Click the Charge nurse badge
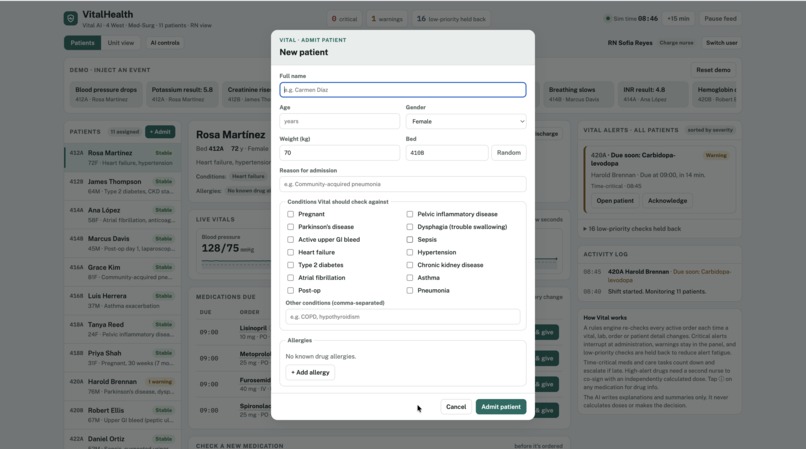The height and width of the screenshot is (449, 806). pos(676,43)
